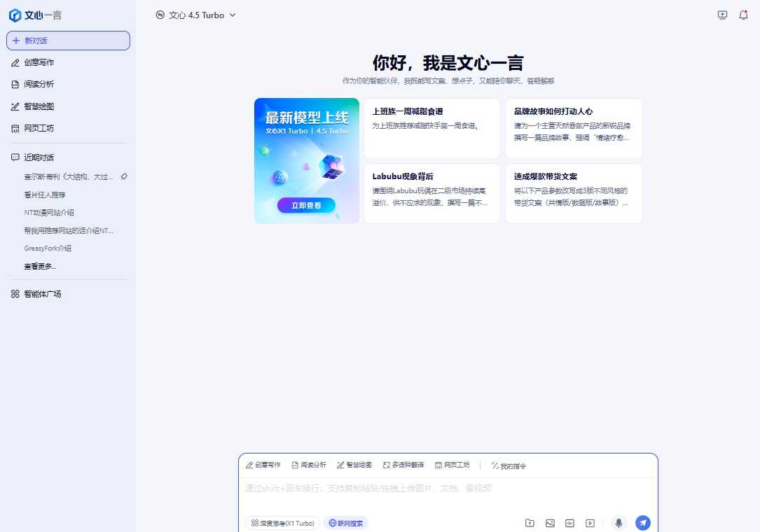Click the video upload icon

click(x=590, y=523)
